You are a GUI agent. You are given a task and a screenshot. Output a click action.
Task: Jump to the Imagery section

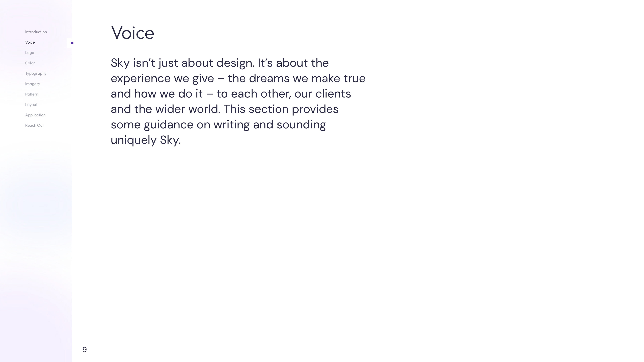click(x=33, y=84)
